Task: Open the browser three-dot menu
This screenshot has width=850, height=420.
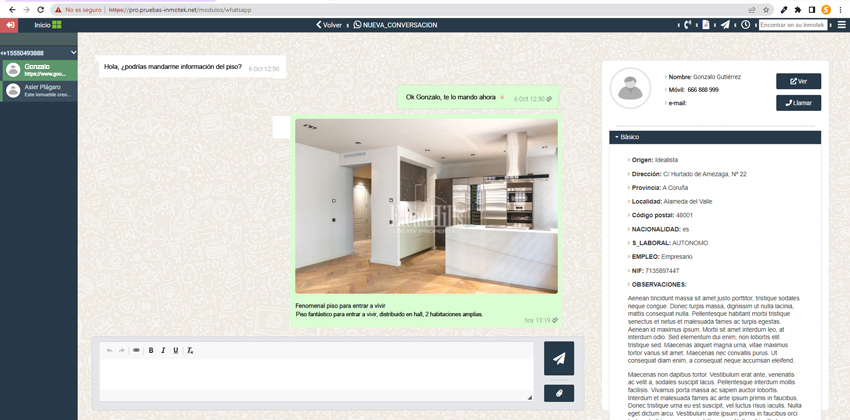Action: 841,10
